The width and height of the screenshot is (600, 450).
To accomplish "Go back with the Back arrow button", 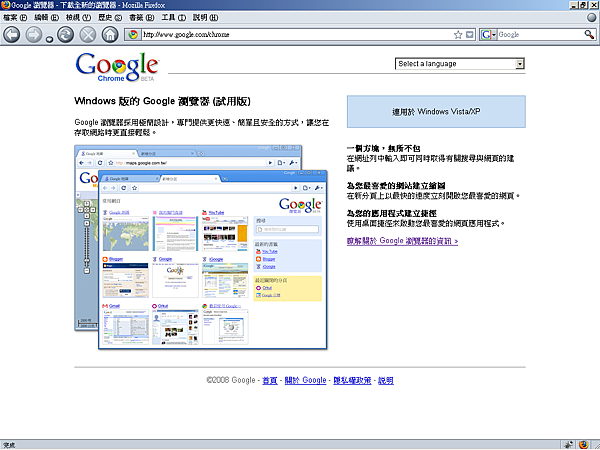I will pos(12,35).
